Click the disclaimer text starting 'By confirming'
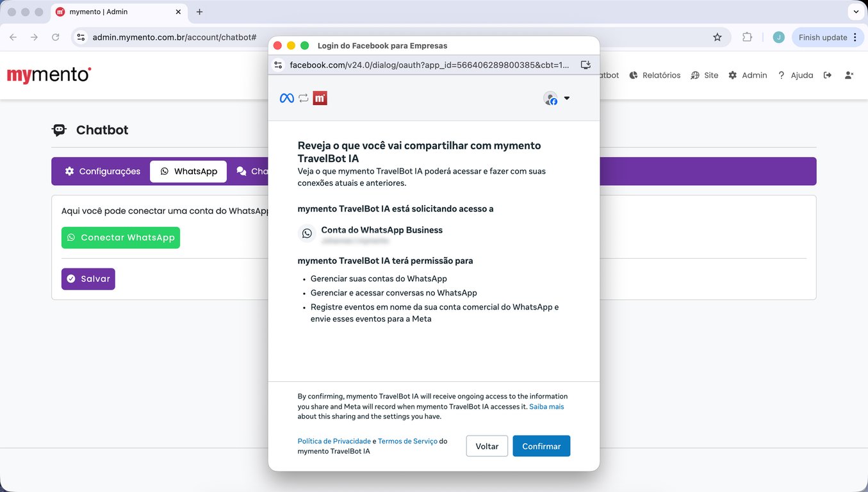Viewport: 868px width, 492px height. (x=432, y=406)
